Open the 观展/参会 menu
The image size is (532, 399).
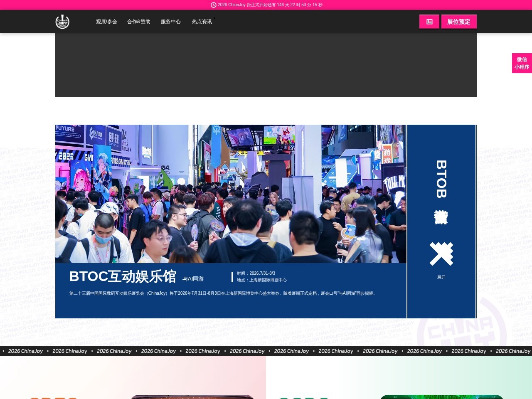tap(106, 22)
